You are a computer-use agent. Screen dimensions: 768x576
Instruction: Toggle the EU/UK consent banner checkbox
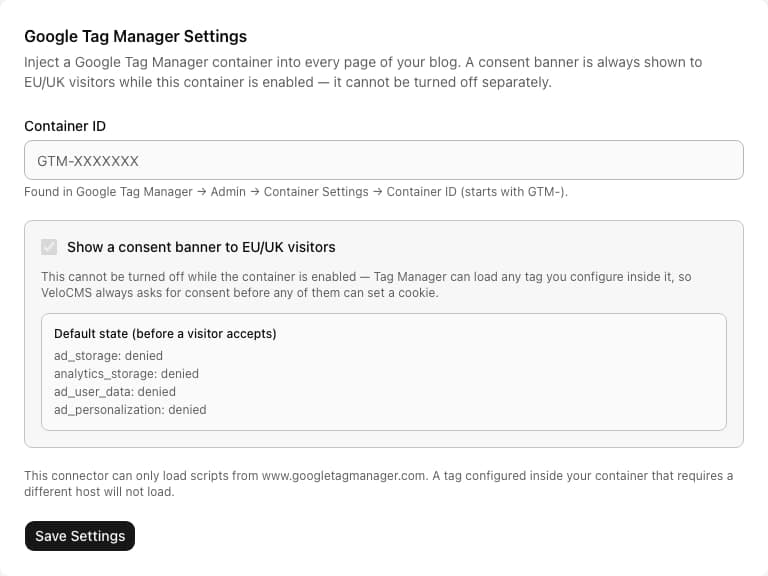pyautogui.click(x=49, y=247)
